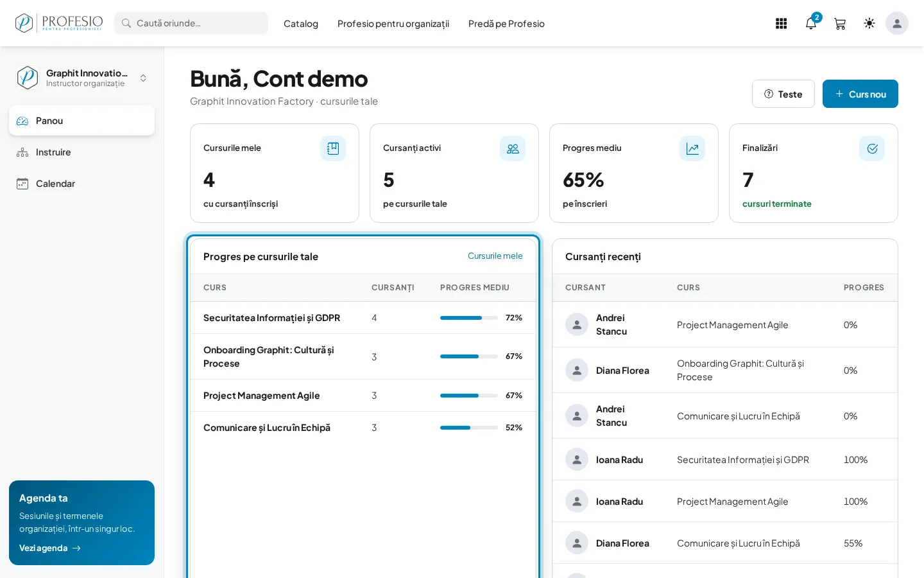The width and height of the screenshot is (924, 578).
Task: Open Predă pe Profesio link
Action: point(506,24)
